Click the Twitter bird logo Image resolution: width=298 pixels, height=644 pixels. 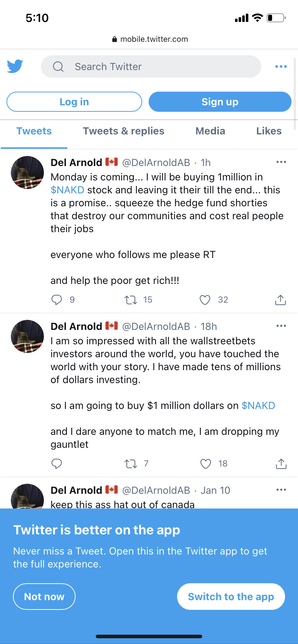[15, 66]
